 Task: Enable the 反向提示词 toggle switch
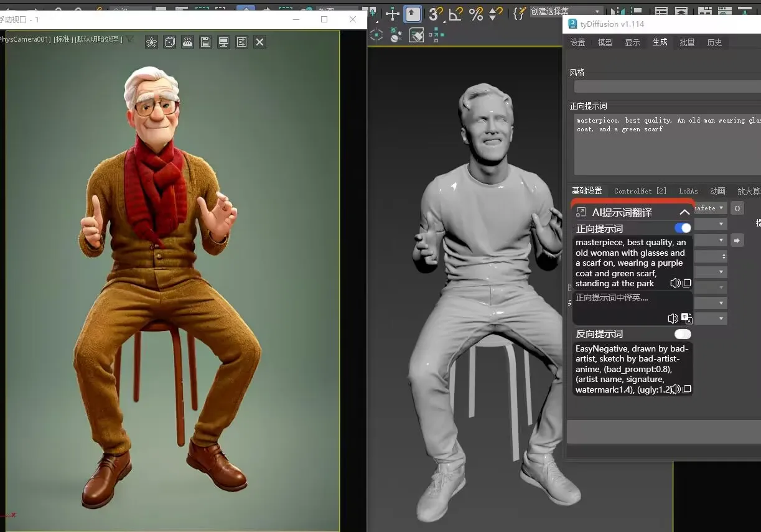(683, 334)
